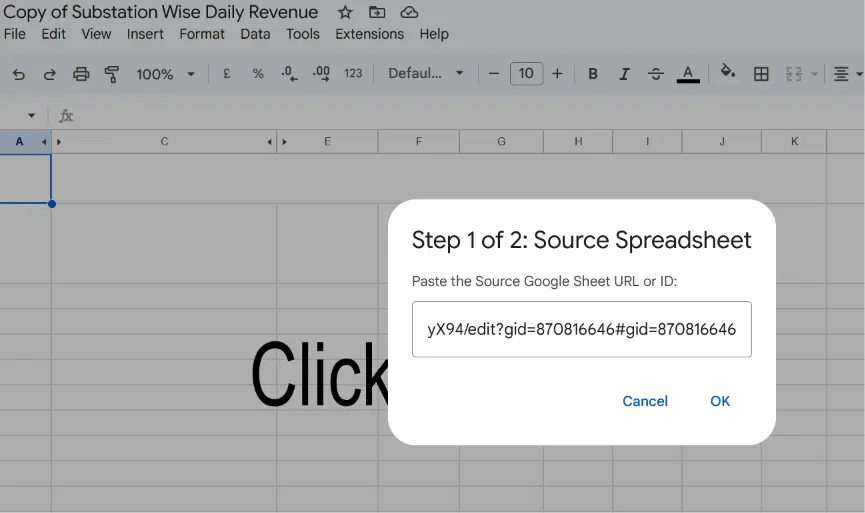
Task: Select column H header
Action: 578,142
